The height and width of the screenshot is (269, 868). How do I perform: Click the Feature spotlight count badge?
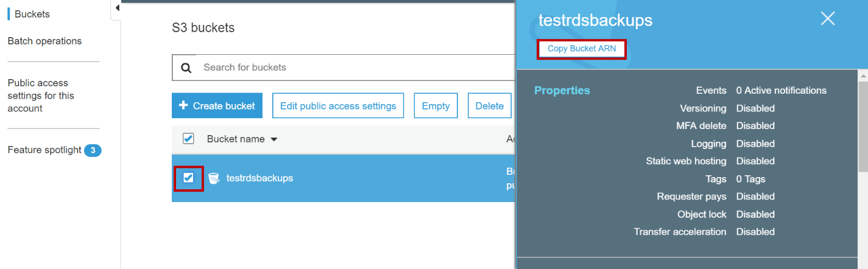click(93, 150)
